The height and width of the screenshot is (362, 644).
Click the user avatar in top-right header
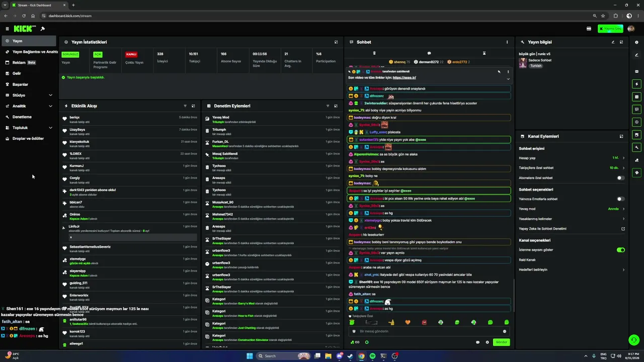[631, 29]
